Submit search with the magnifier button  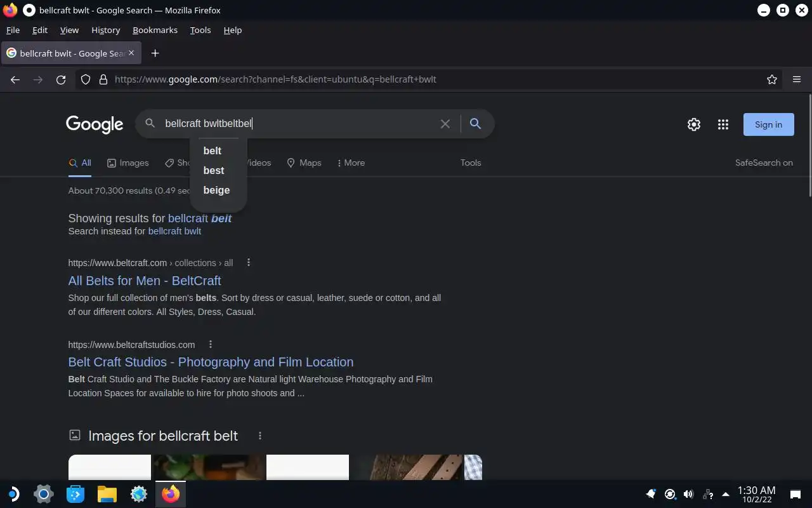coord(475,124)
